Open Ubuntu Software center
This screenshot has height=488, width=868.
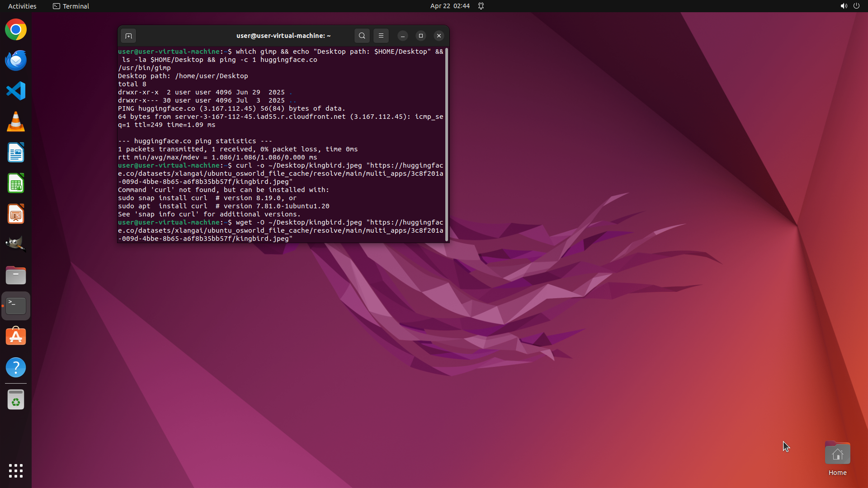click(x=16, y=337)
